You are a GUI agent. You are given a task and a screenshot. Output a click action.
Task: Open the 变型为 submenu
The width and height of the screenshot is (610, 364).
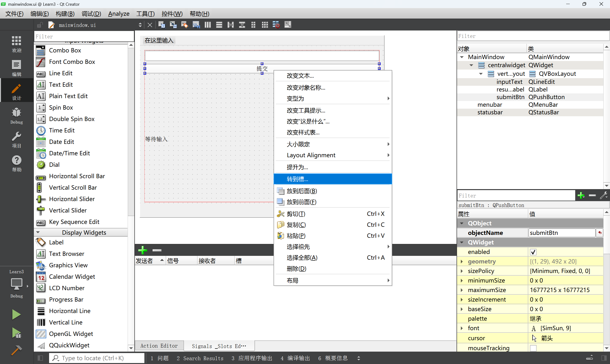[333, 99]
